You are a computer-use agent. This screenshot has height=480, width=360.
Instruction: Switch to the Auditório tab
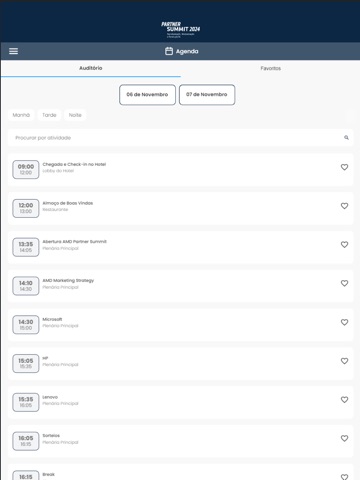tap(91, 68)
